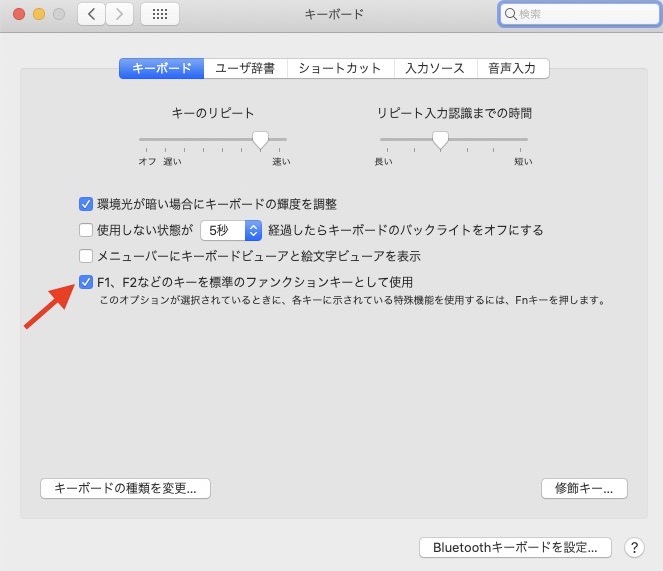Click the キーボードの種類を変更… button

125,489
